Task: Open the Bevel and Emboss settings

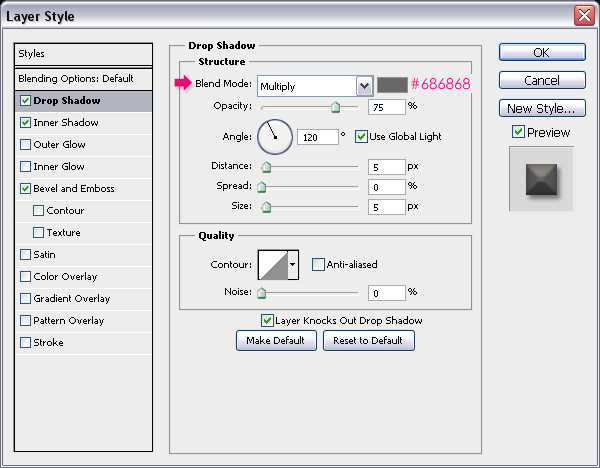Action: 74,188
